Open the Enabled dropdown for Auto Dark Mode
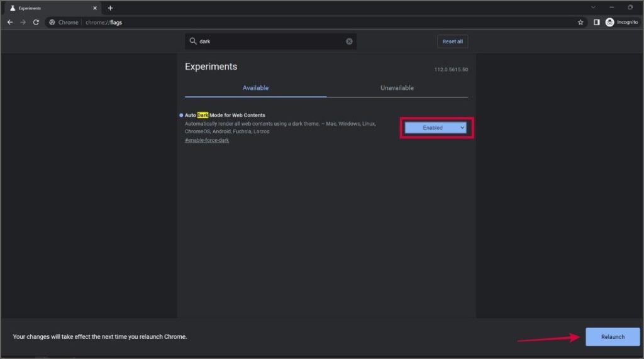This screenshot has width=644, height=359. pyautogui.click(x=435, y=128)
